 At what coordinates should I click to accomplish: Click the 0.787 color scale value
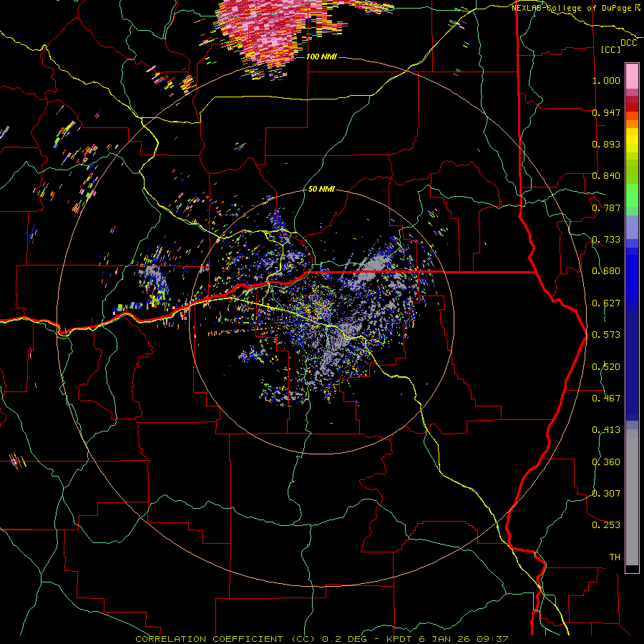(606, 208)
